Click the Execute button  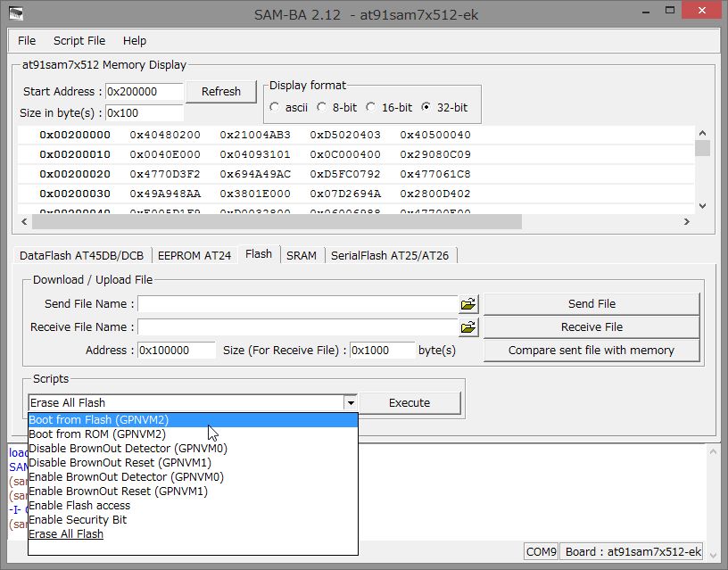pyautogui.click(x=410, y=403)
